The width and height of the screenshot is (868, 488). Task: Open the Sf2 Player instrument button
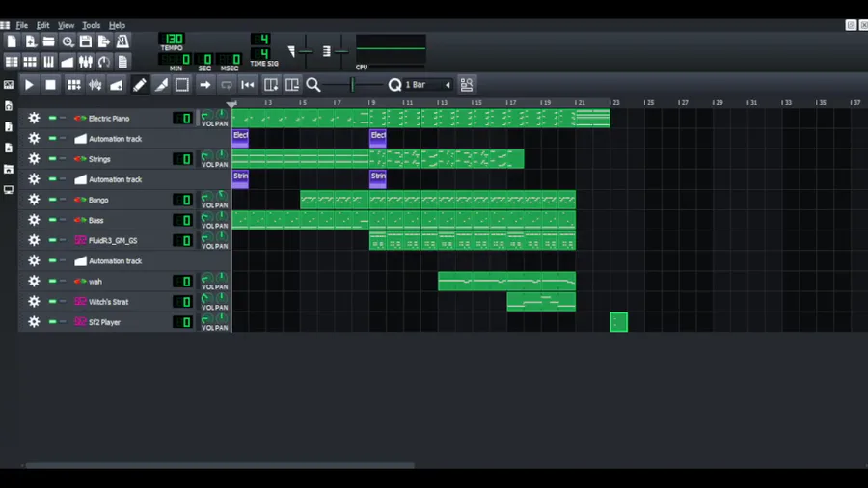121,321
